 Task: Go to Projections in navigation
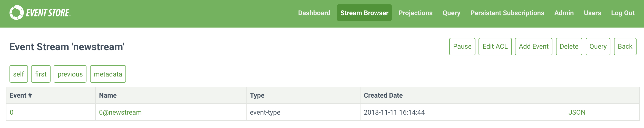415,13
